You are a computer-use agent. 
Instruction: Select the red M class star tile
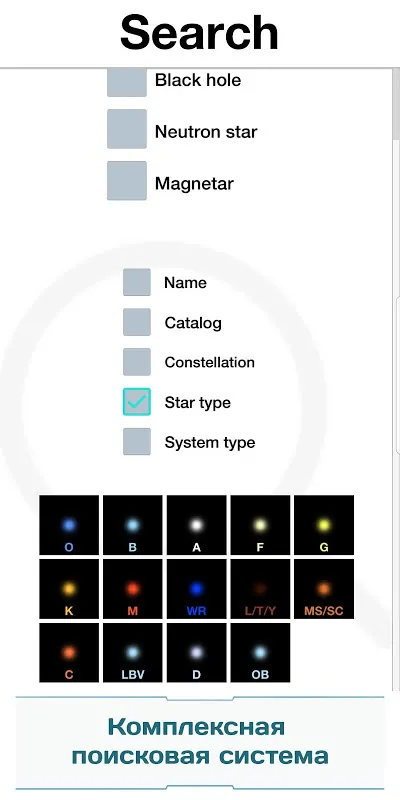(x=133, y=589)
